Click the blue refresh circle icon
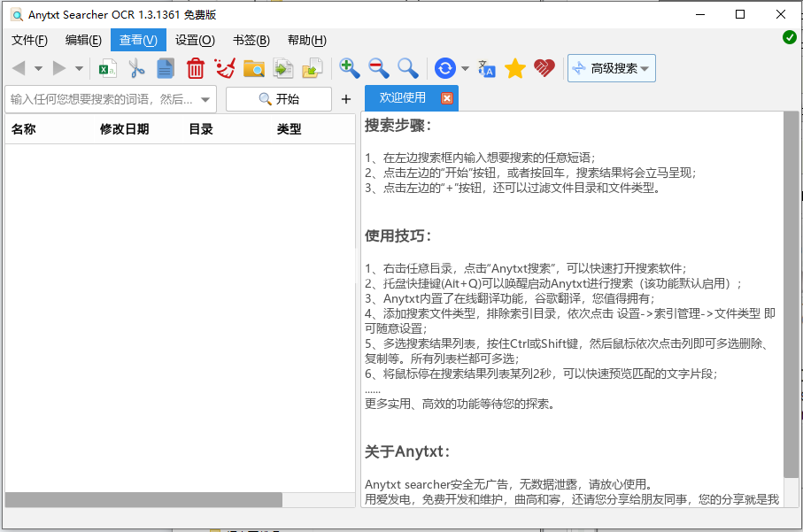 445,68
